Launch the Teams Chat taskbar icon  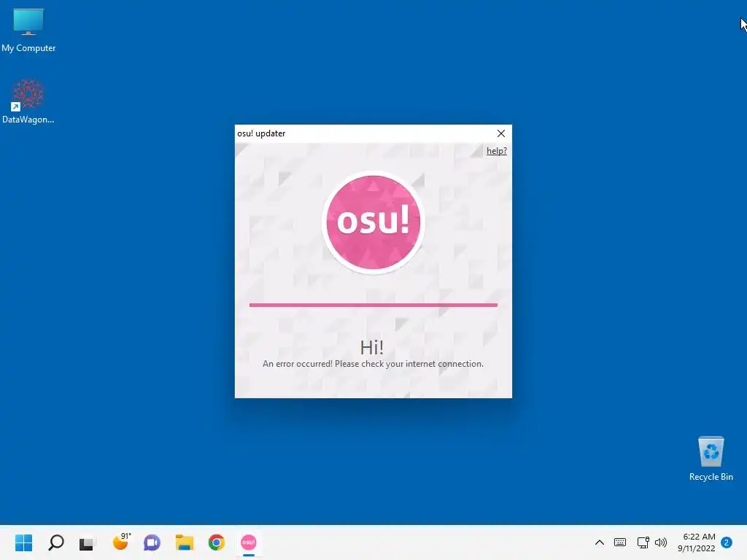click(x=152, y=542)
